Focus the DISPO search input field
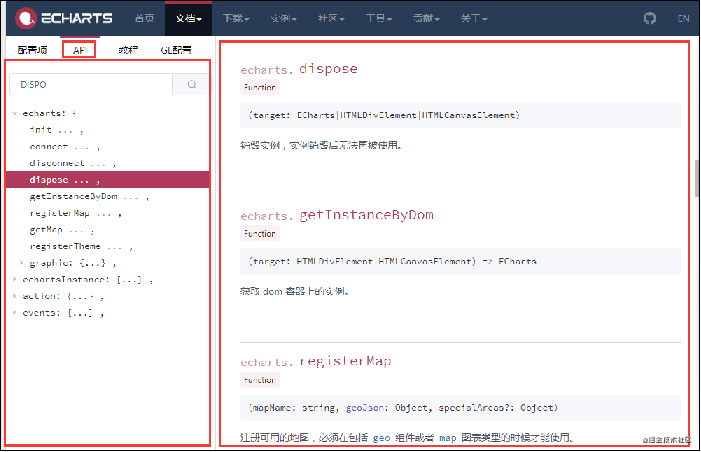This screenshot has height=452, width=701. point(91,84)
